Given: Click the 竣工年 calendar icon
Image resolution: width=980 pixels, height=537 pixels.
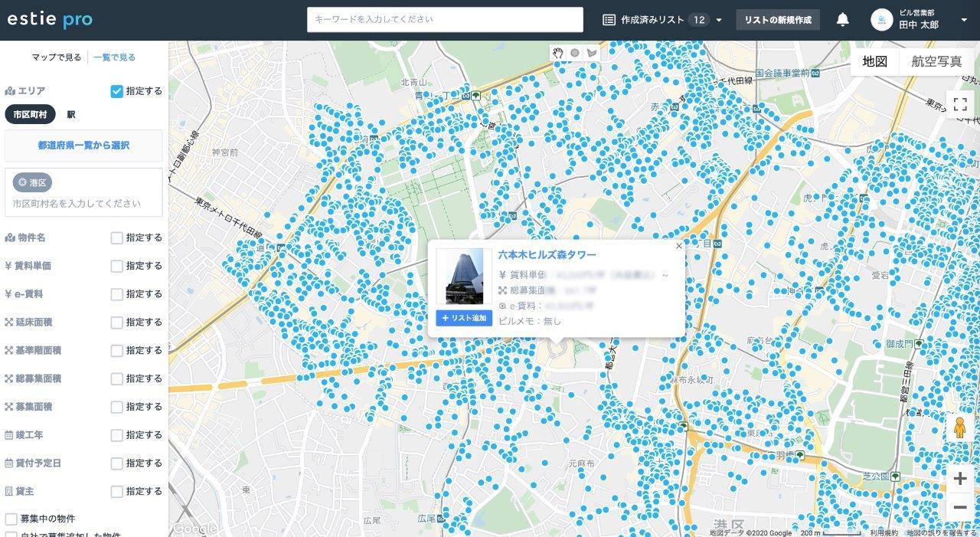Looking at the screenshot, I should pos(9,435).
